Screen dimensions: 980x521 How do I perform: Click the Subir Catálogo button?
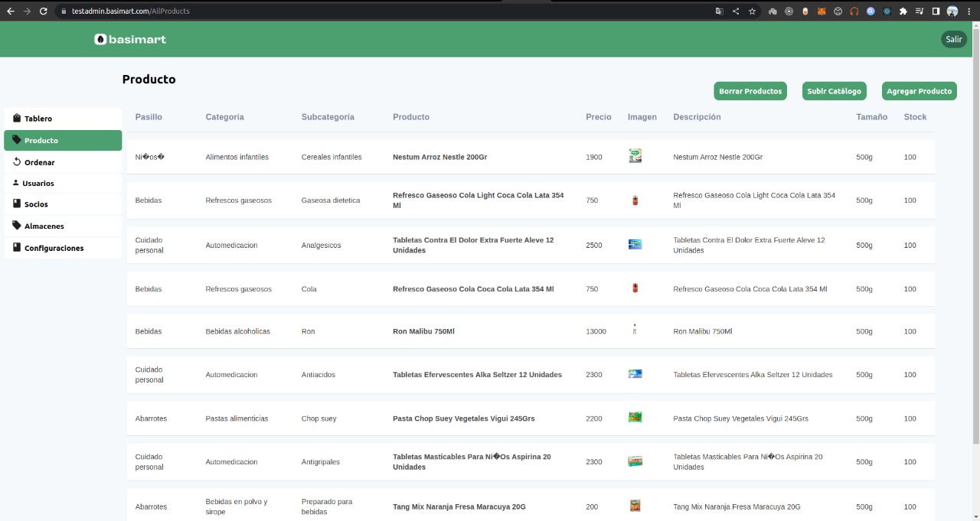pyautogui.click(x=834, y=91)
